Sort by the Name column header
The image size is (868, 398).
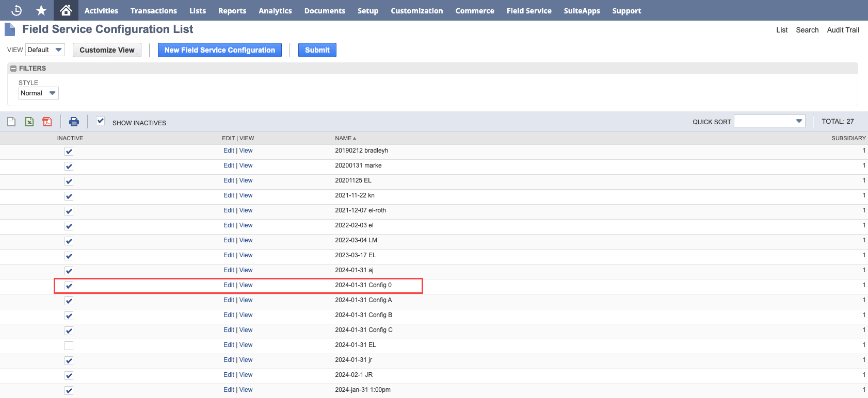(345, 138)
